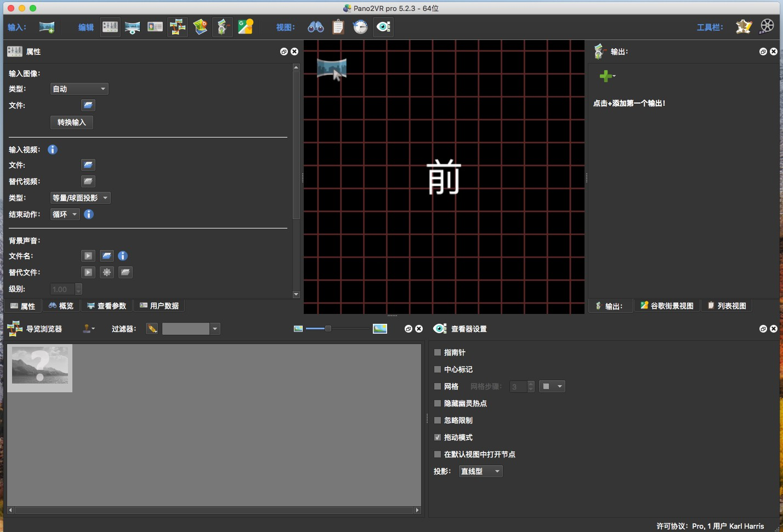Click the green plus to add first output
Viewport: 783px width, 532px height.
pyautogui.click(x=605, y=76)
